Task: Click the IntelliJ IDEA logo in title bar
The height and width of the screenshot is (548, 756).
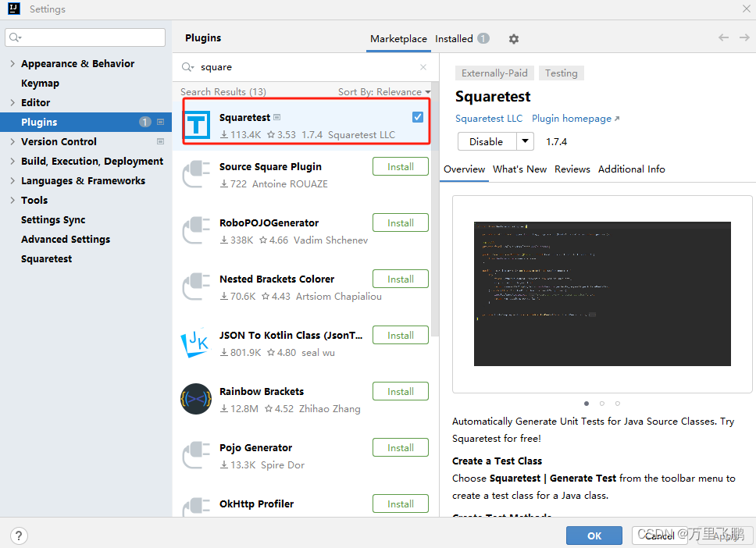Action: (x=14, y=9)
